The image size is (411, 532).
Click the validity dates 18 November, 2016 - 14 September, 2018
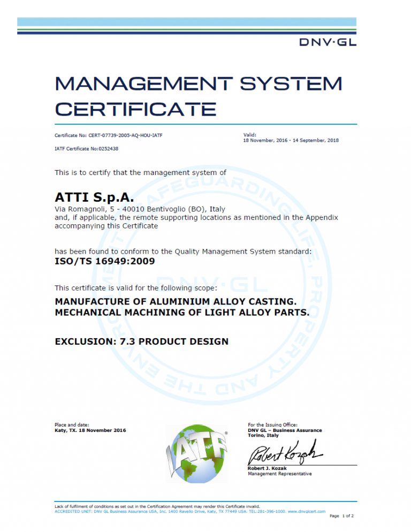(291, 140)
